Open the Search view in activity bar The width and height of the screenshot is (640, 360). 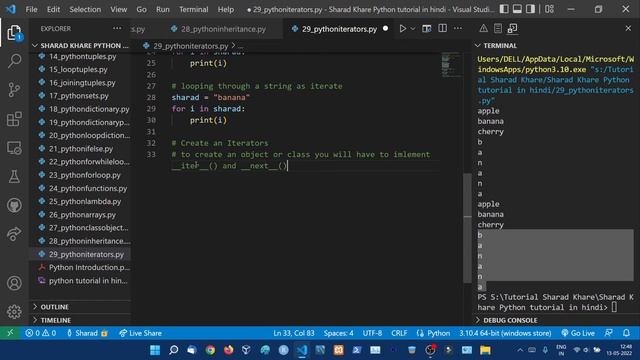pos(14,61)
